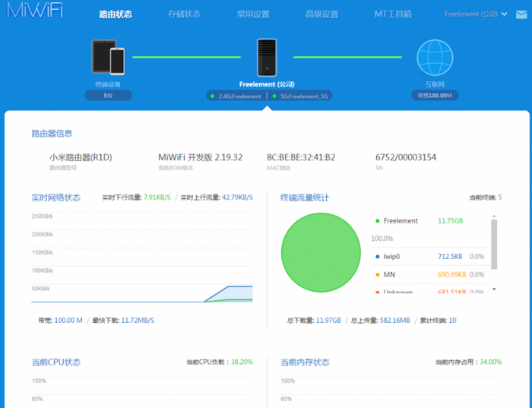The width and height of the screenshot is (532, 408).
Task: Click the lwip0 712.5KB usage value
Action: coord(450,257)
